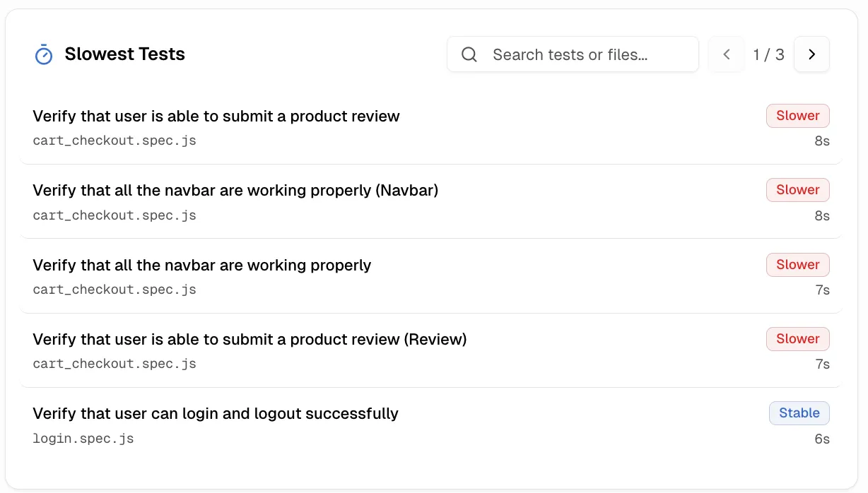
Task: Open the first 'submit a product review' test
Action: click(216, 116)
